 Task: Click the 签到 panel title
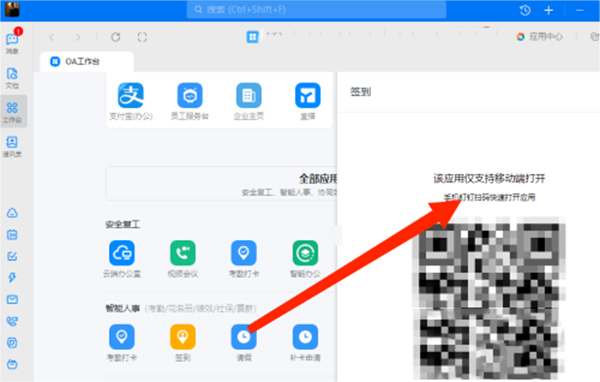pyautogui.click(x=360, y=92)
